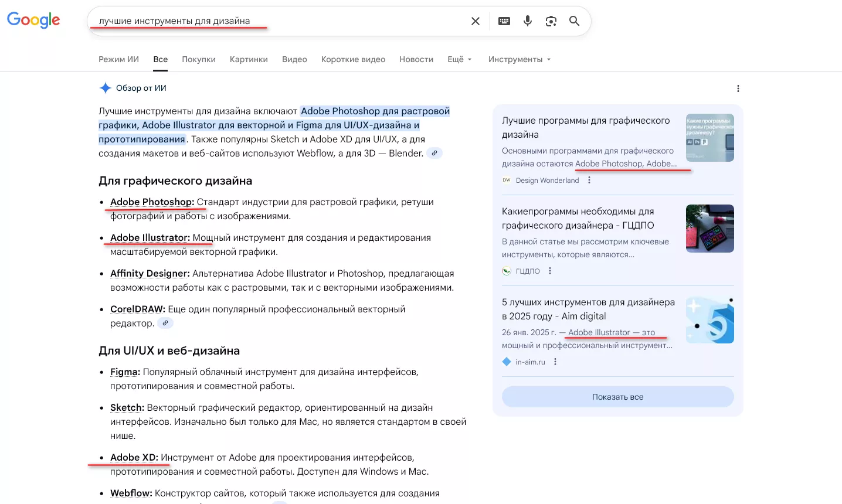The width and height of the screenshot is (842, 504).
Task: Open three-dot menu beside in-aim.ru source
Action: click(555, 362)
